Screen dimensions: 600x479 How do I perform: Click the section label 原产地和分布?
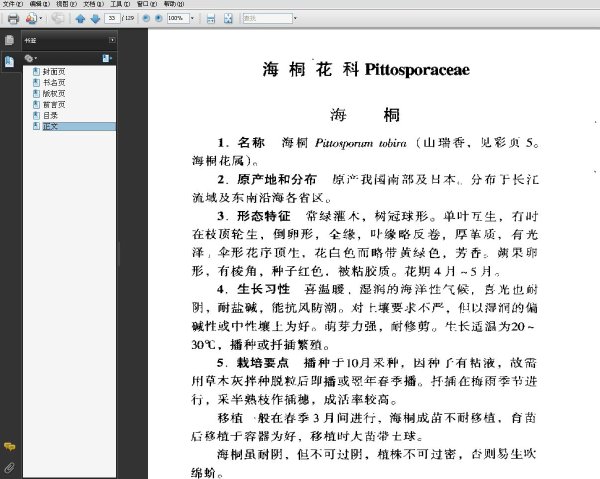click(x=277, y=179)
